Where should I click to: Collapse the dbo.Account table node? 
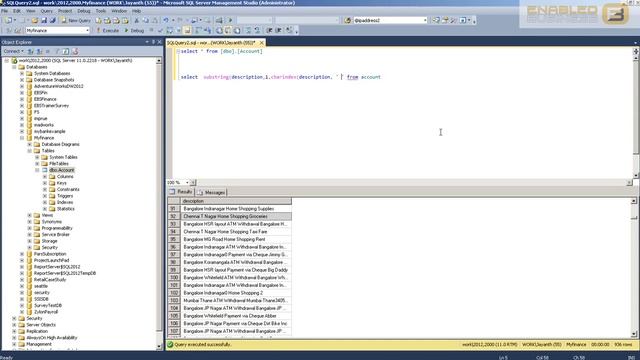(x=37, y=170)
